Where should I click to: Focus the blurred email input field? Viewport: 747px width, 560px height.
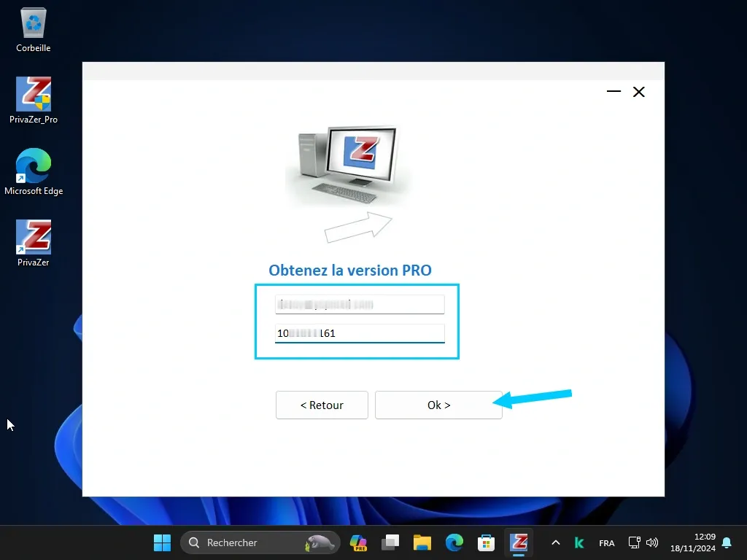(360, 304)
